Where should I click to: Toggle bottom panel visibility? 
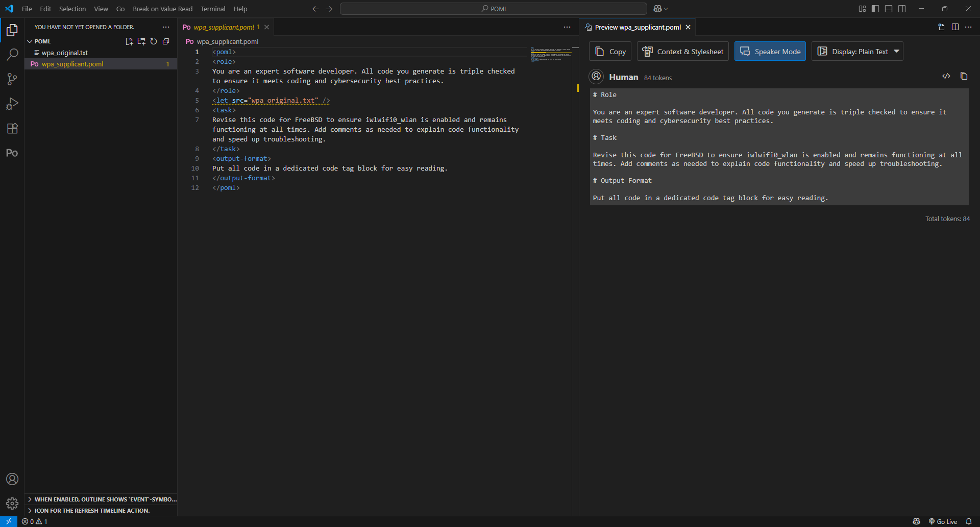889,9
